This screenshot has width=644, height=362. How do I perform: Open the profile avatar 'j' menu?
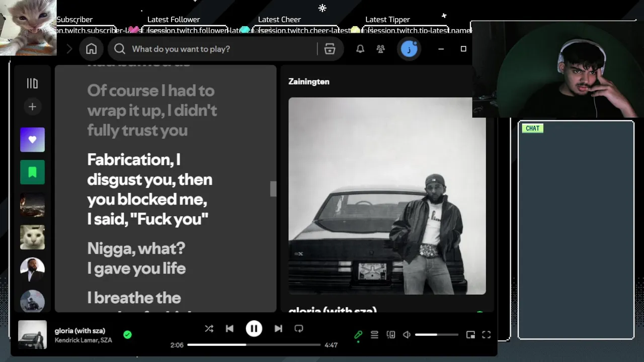[409, 49]
